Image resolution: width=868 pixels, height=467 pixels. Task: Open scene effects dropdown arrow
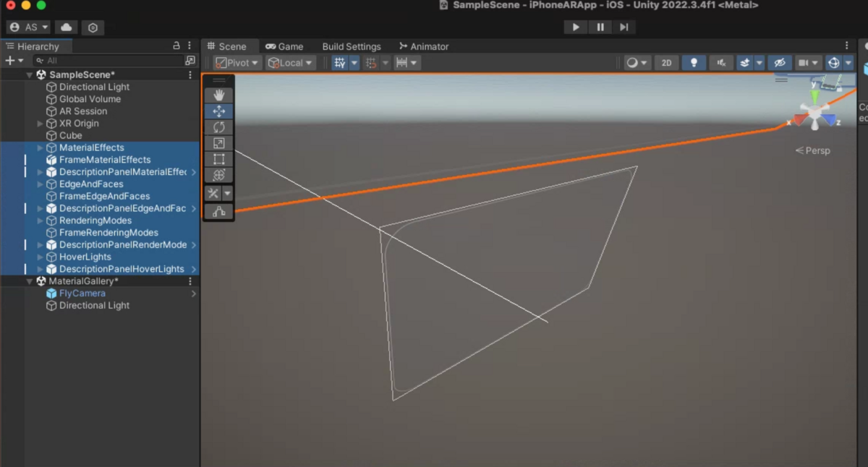759,63
